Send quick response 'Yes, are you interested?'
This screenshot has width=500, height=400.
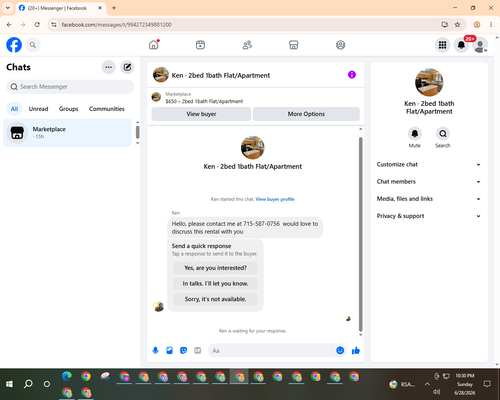[x=215, y=268]
